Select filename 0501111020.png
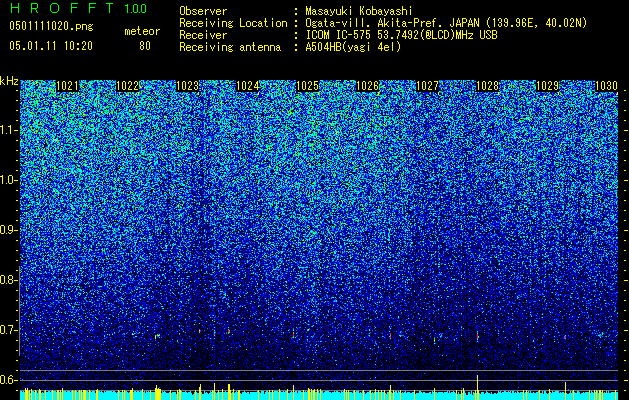The image size is (629, 400). tap(51, 27)
